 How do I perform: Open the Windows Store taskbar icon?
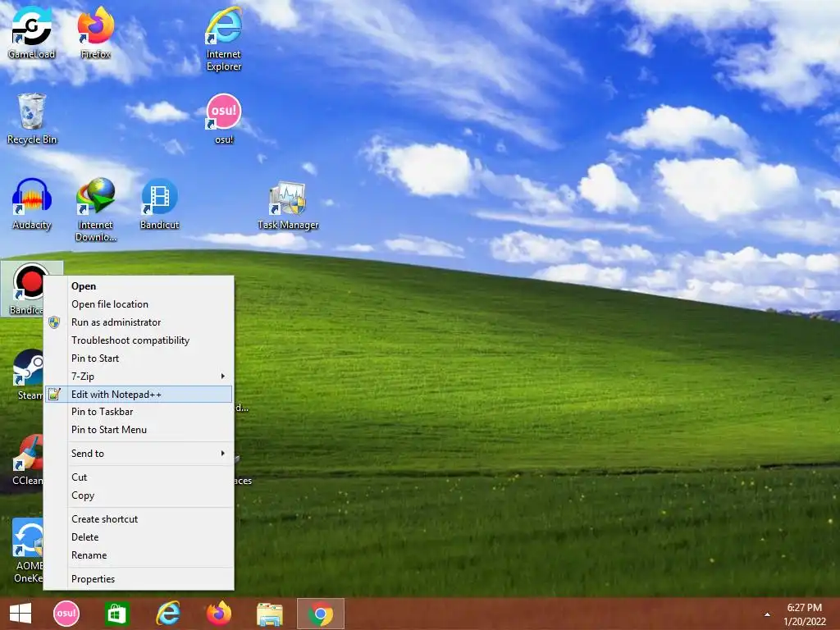(116, 614)
